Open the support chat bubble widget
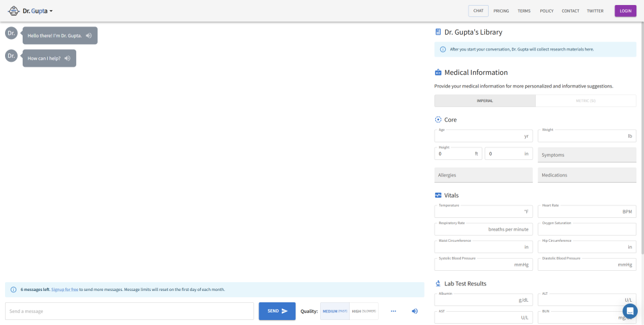644x325 pixels. click(x=630, y=311)
